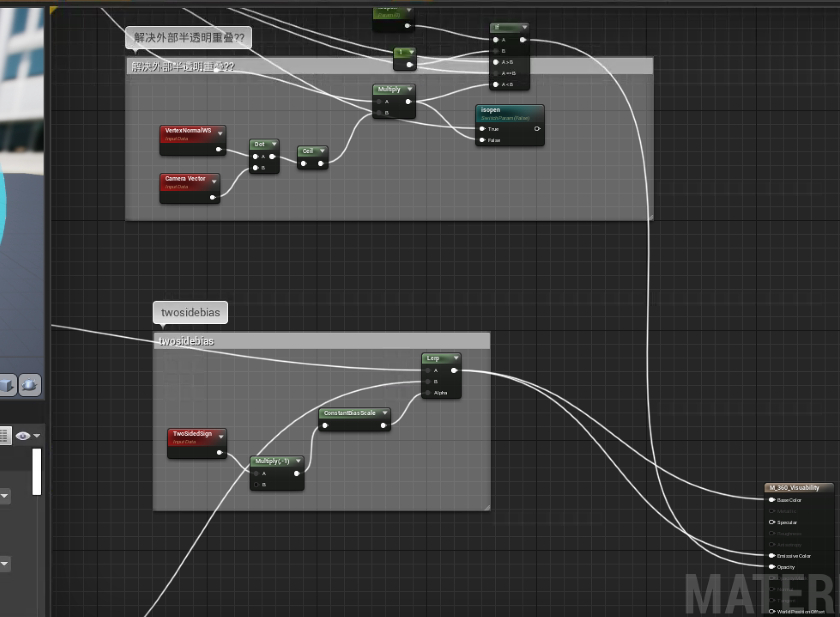Click the checkered thumbnail icon in the details panel
The width and height of the screenshot is (840, 617).
coord(4,436)
